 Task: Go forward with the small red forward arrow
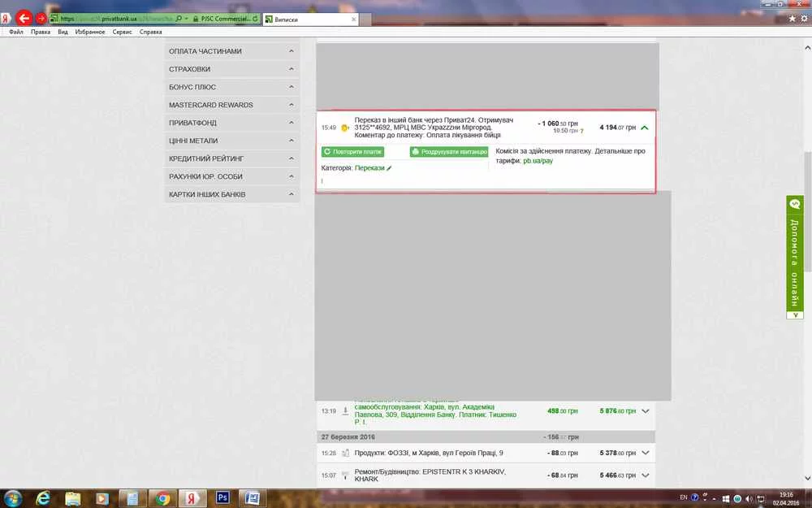click(x=41, y=19)
